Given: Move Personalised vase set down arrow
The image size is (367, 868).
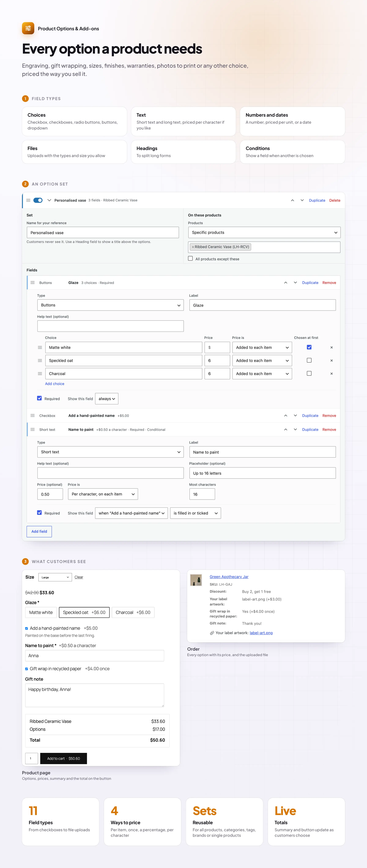Looking at the screenshot, I should pos(302,200).
